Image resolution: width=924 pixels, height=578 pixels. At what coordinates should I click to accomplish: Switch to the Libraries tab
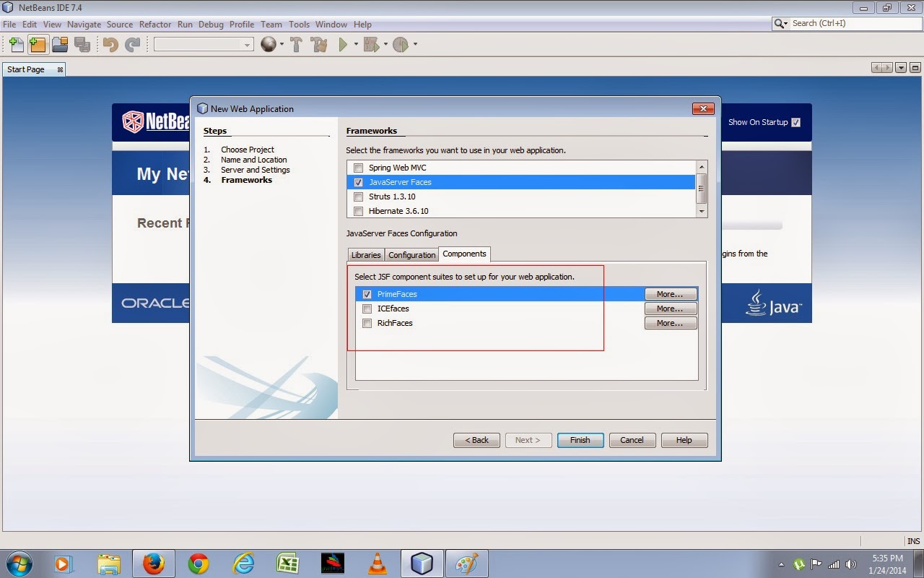[x=366, y=255]
